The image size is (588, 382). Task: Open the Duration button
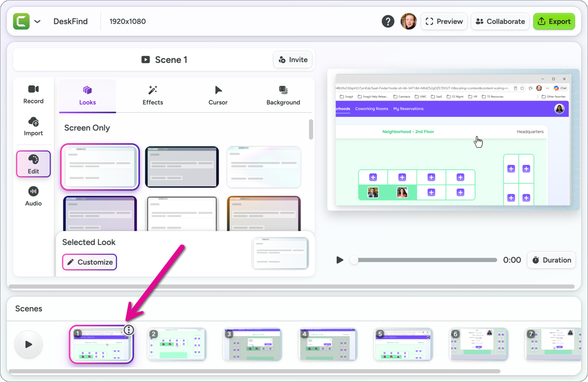(551, 260)
